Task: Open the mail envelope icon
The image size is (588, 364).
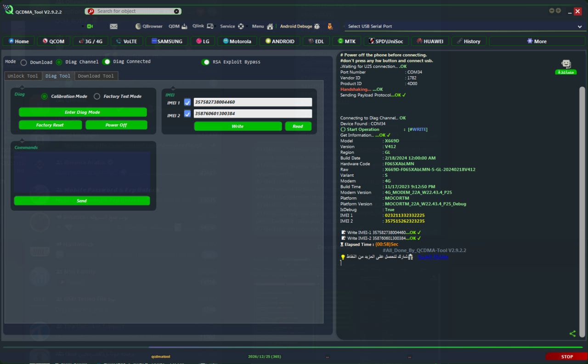Action: (x=113, y=26)
